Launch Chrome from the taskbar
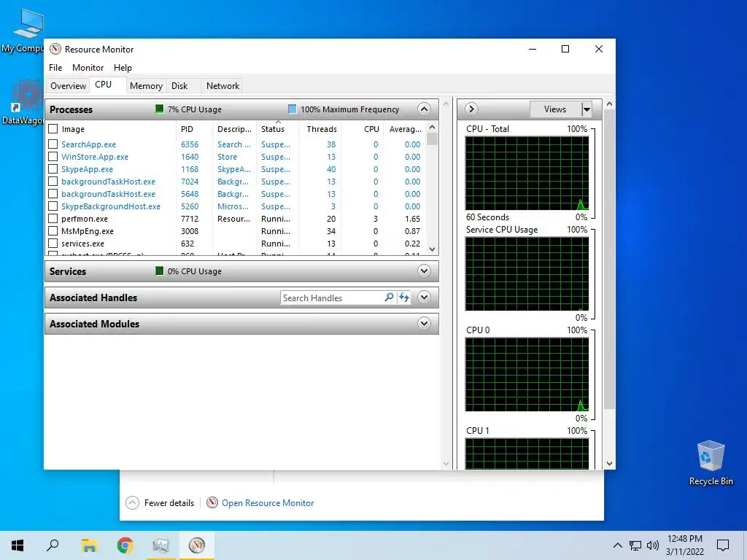Screen dimensions: 747x560 (x=125, y=545)
